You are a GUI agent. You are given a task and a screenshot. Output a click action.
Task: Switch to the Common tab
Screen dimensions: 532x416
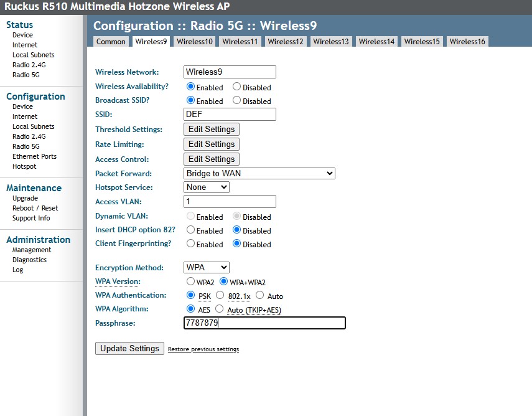click(111, 42)
